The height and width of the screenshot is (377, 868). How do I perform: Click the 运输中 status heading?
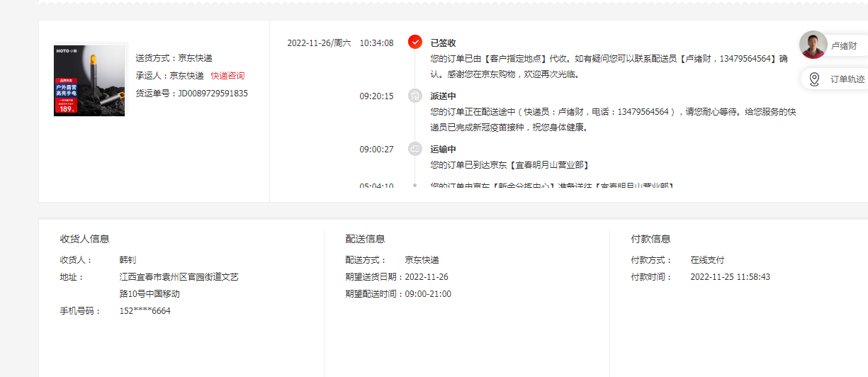444,150
